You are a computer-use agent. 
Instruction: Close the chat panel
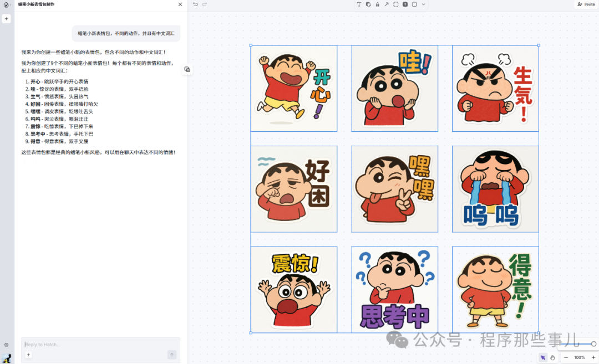180,4
